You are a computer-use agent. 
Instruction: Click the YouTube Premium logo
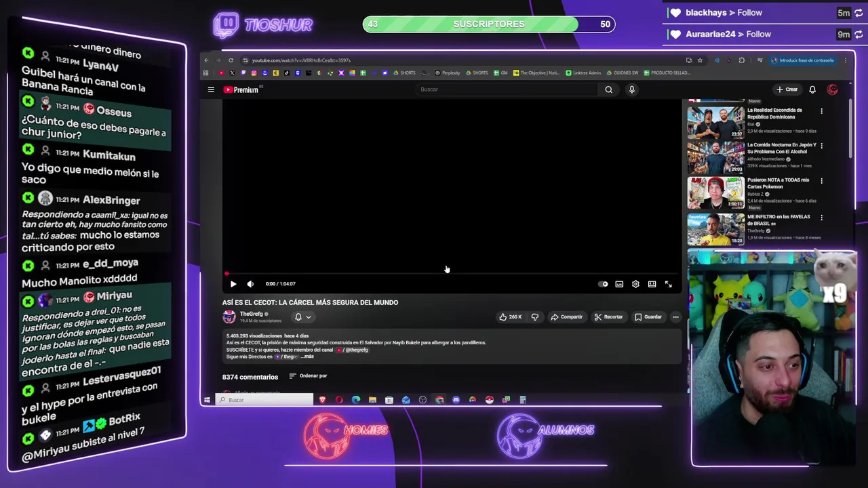point(242,89)
